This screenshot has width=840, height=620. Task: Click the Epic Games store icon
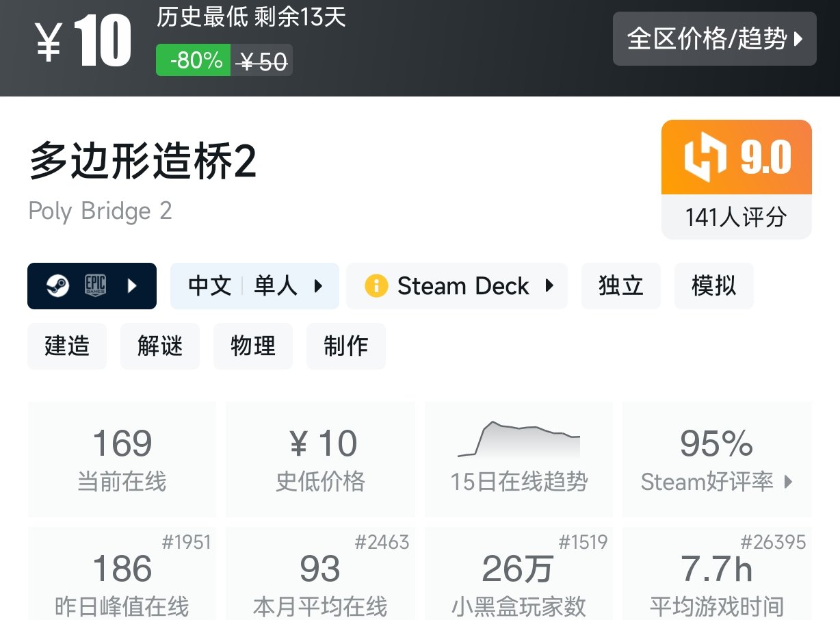(x=95, y=286)
